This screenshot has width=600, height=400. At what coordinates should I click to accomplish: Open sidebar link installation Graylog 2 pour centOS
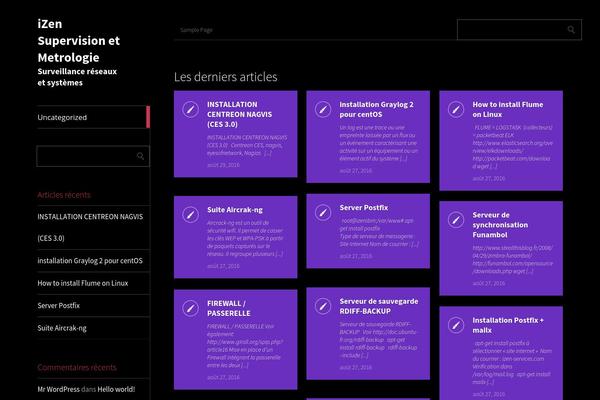[x=90, y=261]
